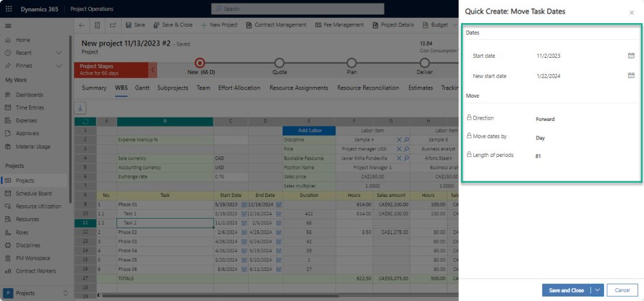Click the Search box in top bar
Image resolution: width=644 pixels, height=301 pixels.
click(x=298, y=8)
